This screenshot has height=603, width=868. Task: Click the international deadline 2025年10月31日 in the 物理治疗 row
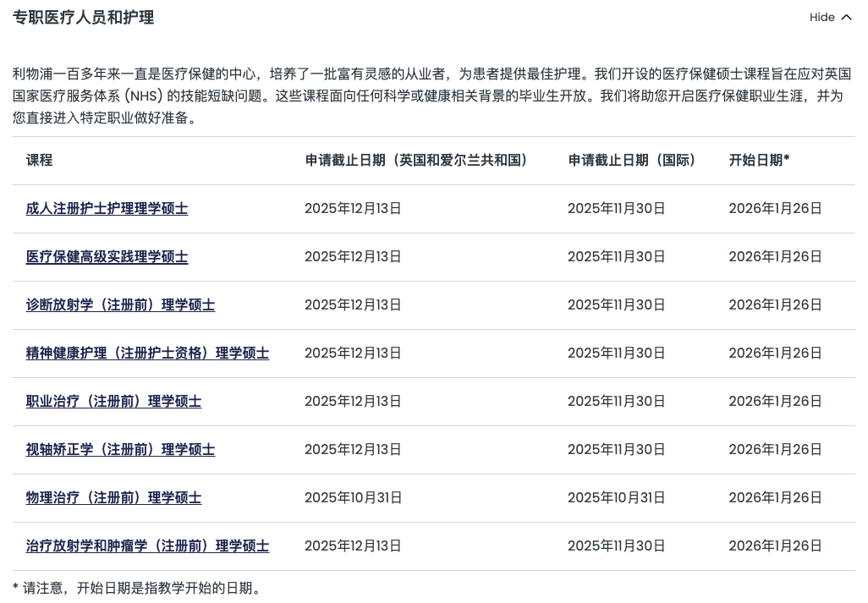tap(616, 498)
